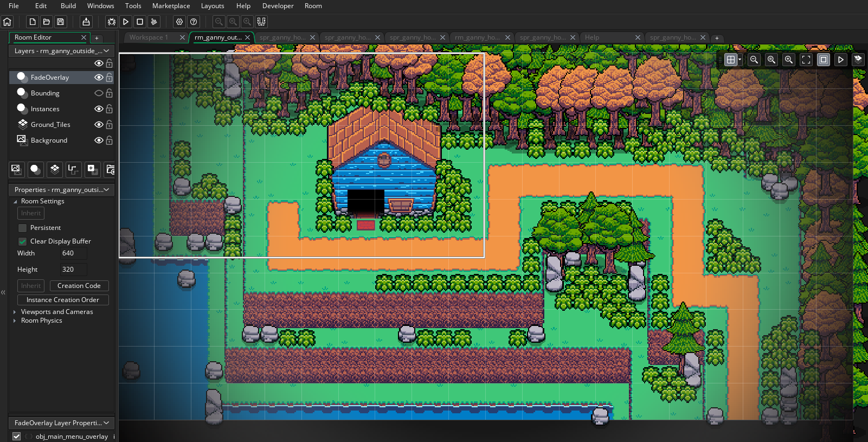Open the Room menu

313,6
